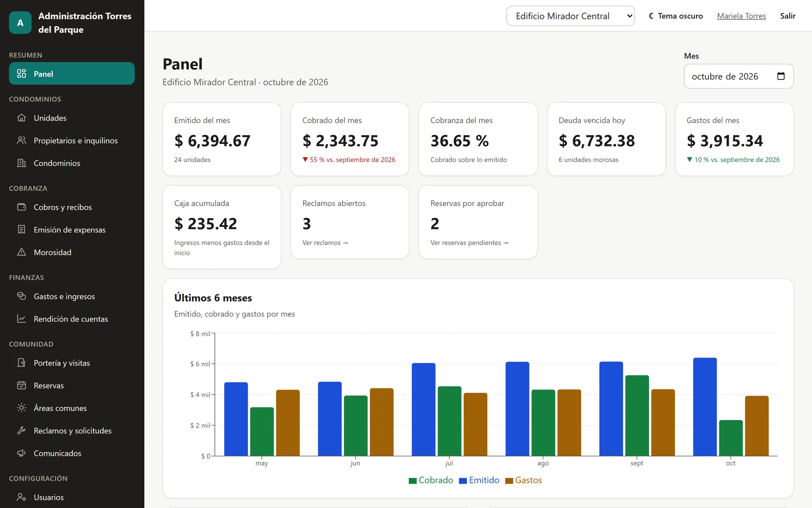This screenshot has width=812, height=508.
Task: Click the '24 unidades' text
Action: [x=192, y=160]
